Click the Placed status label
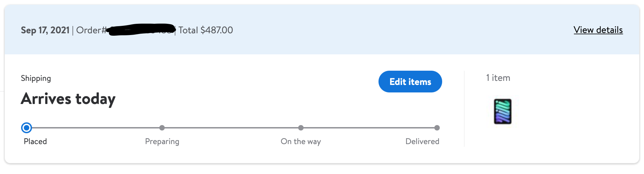 point(35,141)
